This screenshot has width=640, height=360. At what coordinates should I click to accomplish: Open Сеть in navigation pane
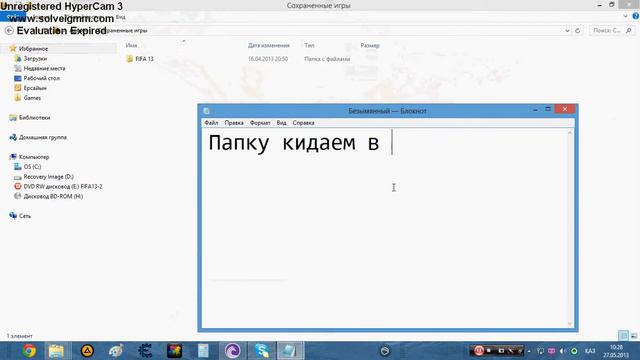click(24, 216)
